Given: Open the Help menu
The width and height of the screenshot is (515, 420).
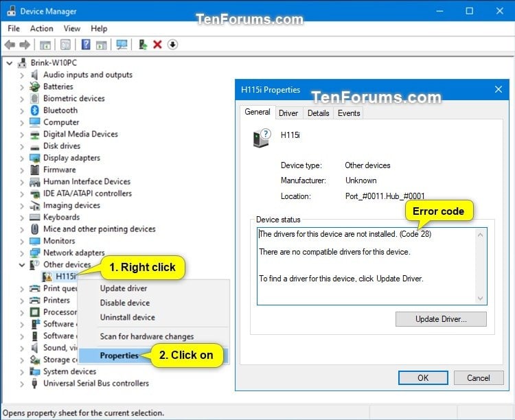Looking at the screenshot, I should [x=99, y=29].
